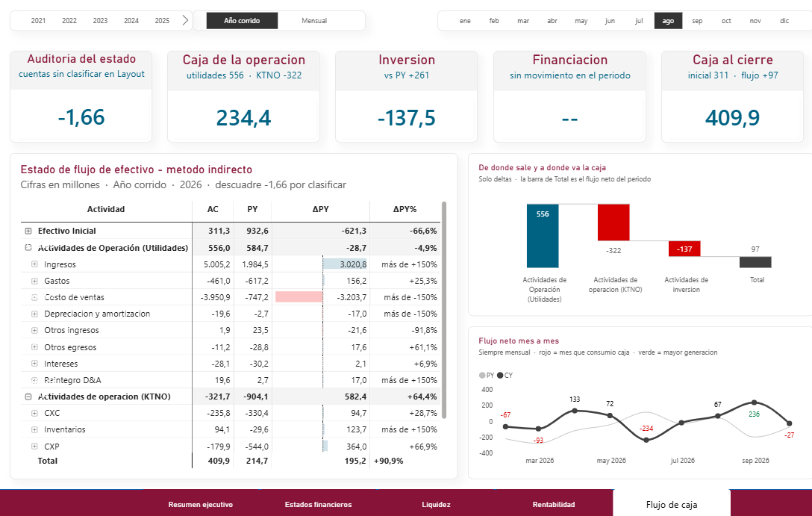Screen dimensions: 812x516
Task: Pick month mar in the month slicer
Action: pos(523,21)
